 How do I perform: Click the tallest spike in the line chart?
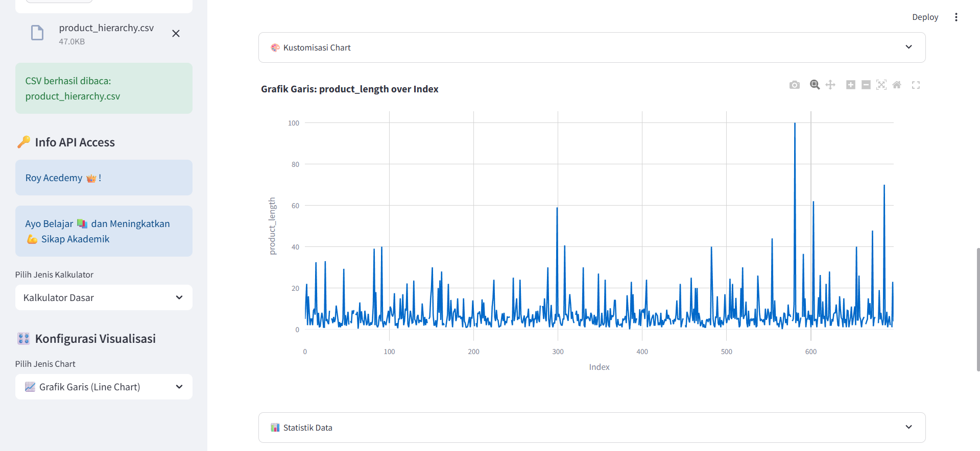pos(795,124)
